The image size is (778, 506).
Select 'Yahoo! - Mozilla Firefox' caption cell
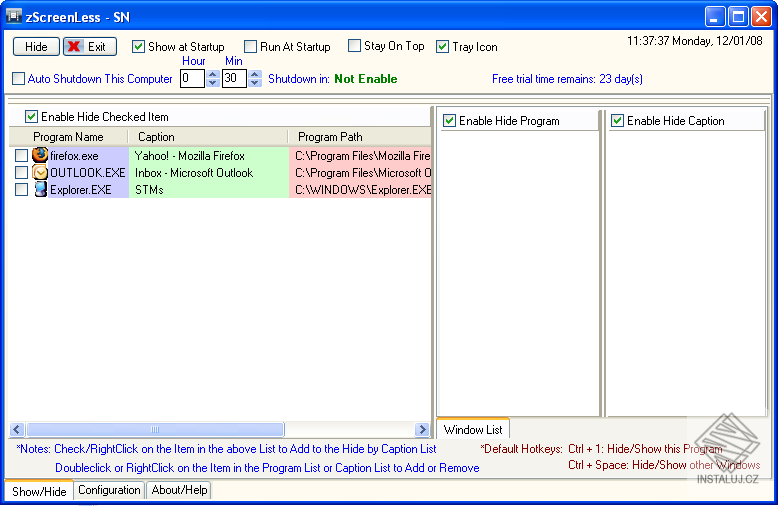[x=209, y=155]
